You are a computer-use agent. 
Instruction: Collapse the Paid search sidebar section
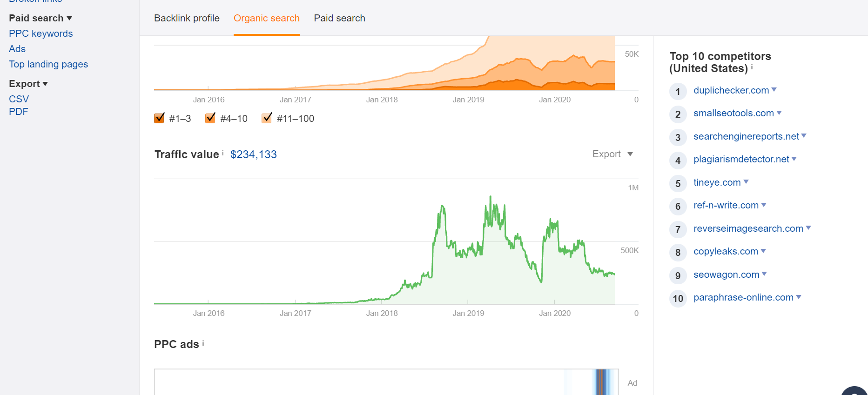[x=40, y=18]
